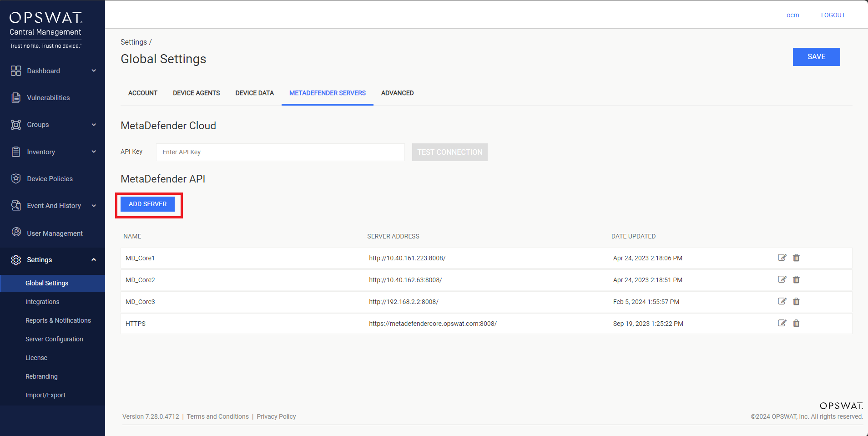
Task: Edit the MD_Core2 server entry
Action: (x=782, y=279)
